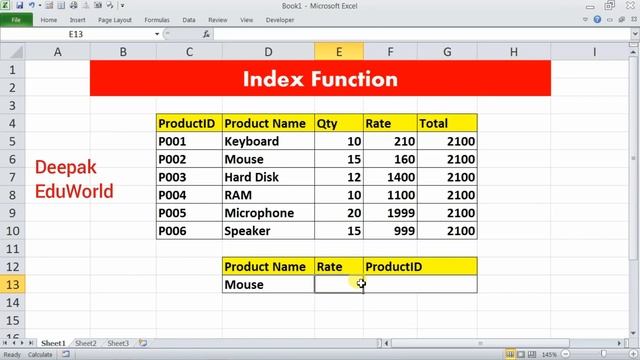Switch to the Insert ribbon tab
This screenshot has height=360, width=640.
tap(77, 20)
